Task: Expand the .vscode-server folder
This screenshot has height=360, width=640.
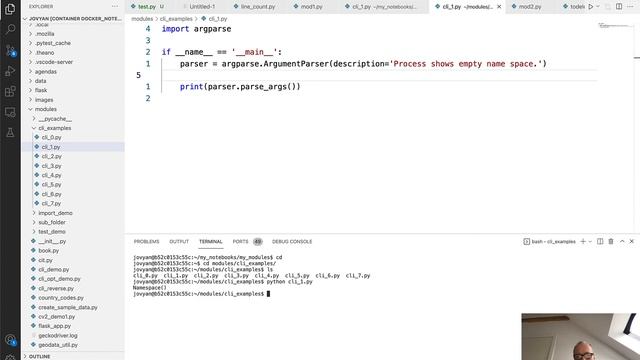Action: click(54, 62)
